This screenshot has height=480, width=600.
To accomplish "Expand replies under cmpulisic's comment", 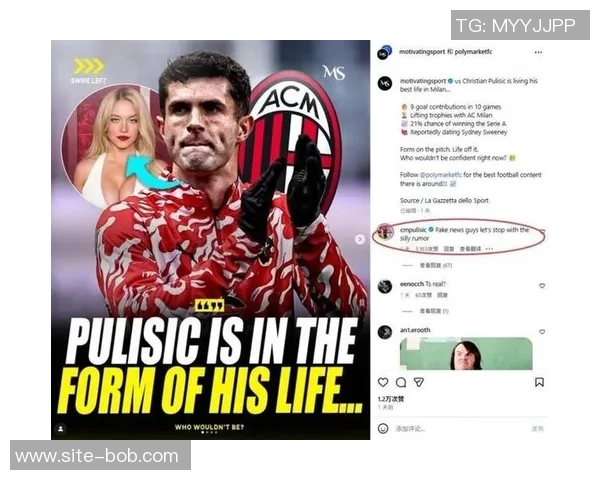I will [x=435, y=265].
